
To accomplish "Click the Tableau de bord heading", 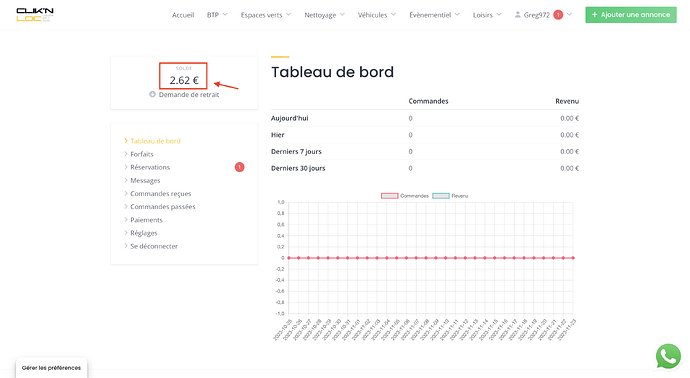I will click(332, 72).
